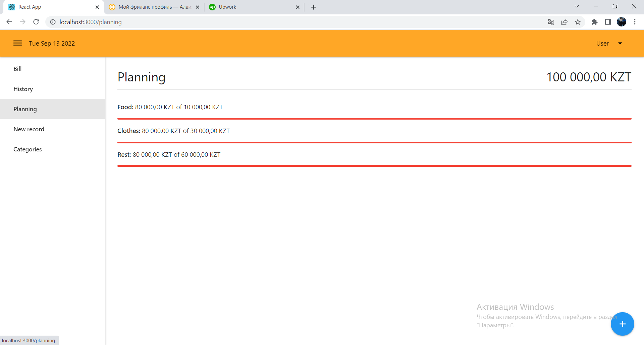This screenshot has height=345, width=644.
Task: Click the Tue Sep 13 2022 date
Action: pyautogui.click(x=52, y=43)
